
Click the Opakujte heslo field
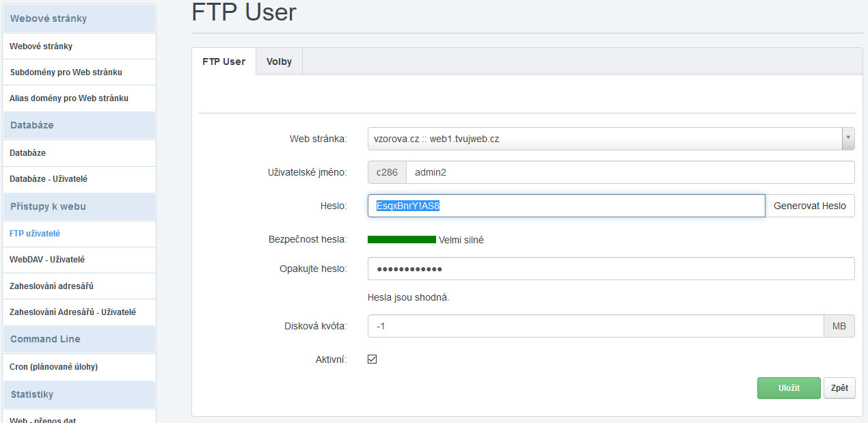tap(610, 269)
